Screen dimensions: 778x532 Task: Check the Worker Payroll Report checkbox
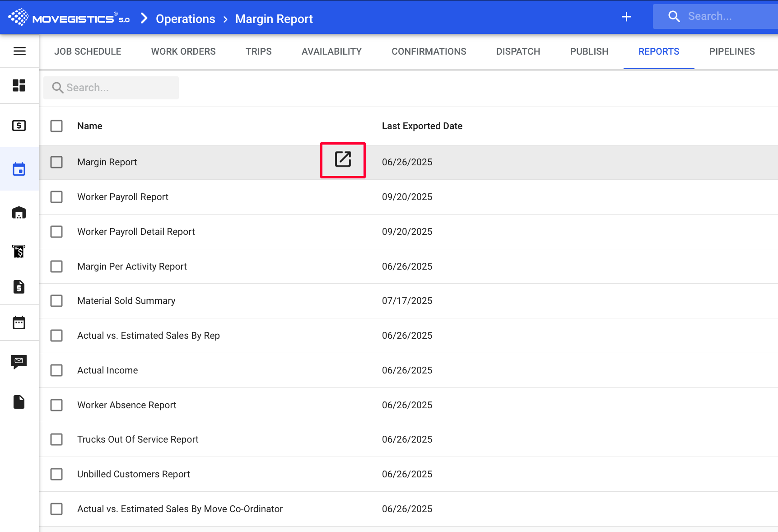tap(56, 197)
